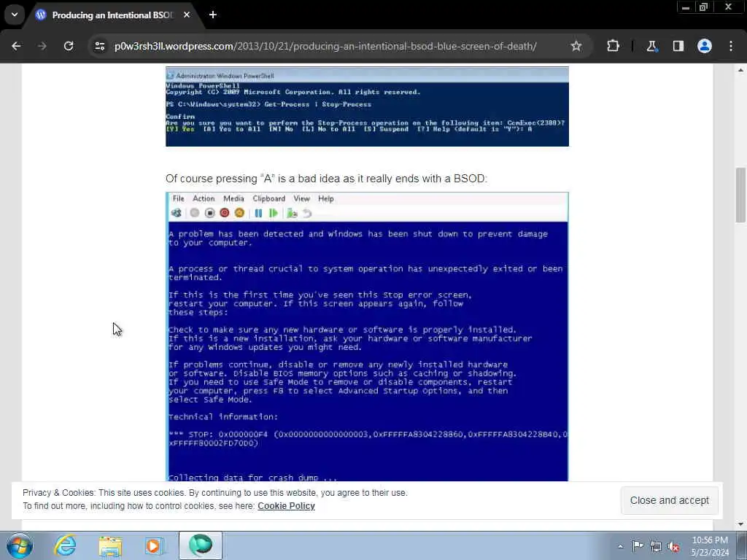
Task: Open the browser extensions puzzle icon
Action: [x=613, y=46]
